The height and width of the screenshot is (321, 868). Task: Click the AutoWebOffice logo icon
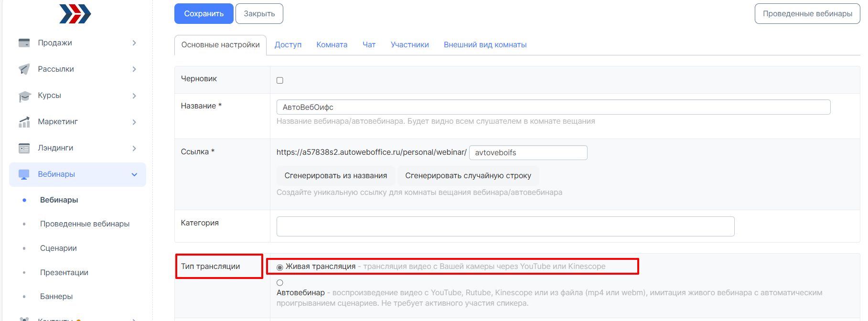pos(75,14)
